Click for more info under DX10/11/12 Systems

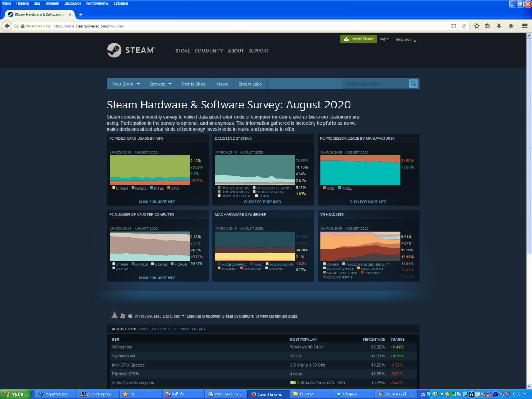(x=262, y=202)
